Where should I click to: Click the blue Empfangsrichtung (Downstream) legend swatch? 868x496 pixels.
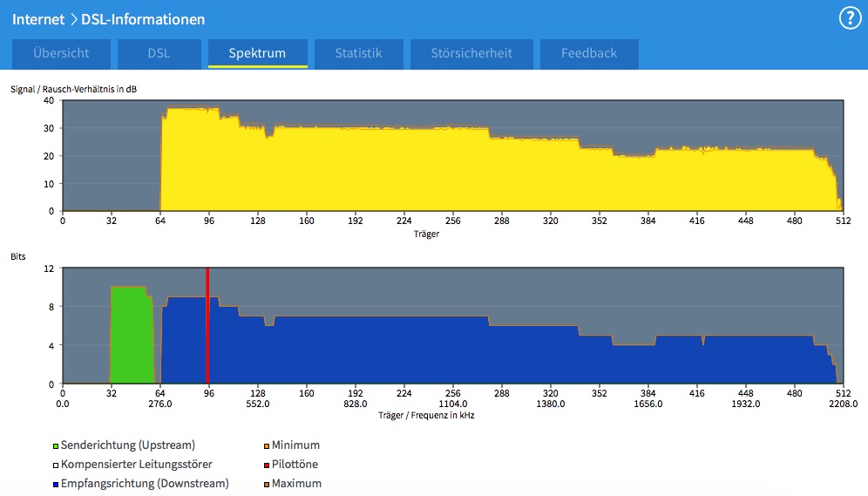[56, 485]
